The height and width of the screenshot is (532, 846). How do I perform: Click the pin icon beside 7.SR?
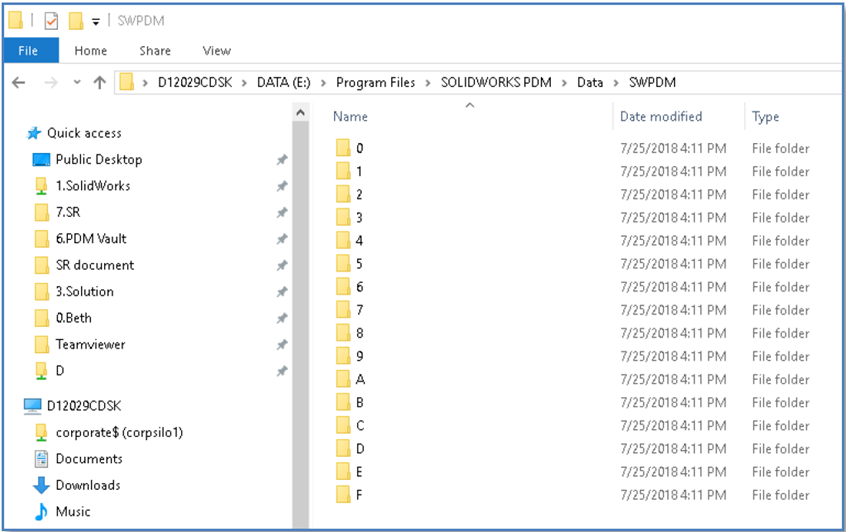coord(282,212)
